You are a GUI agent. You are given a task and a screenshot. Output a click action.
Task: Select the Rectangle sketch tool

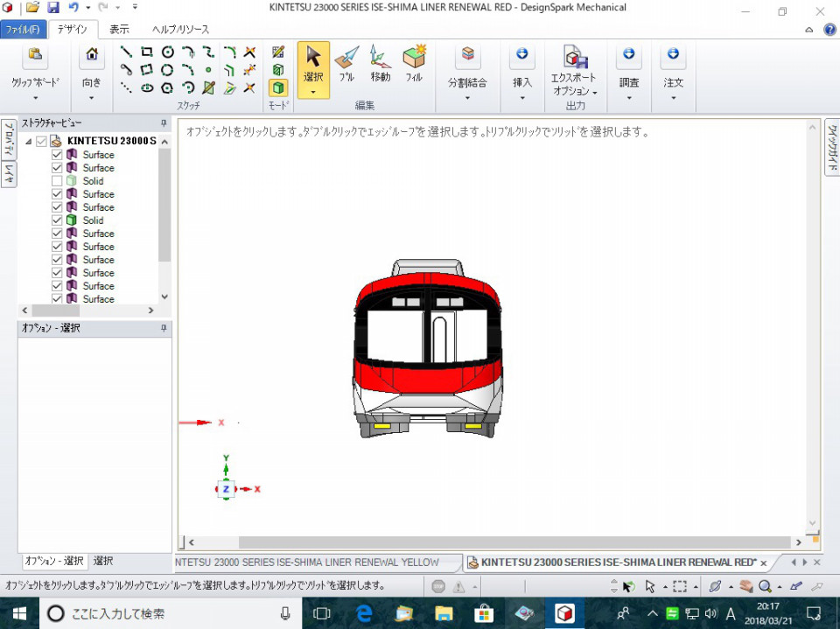pos(146,52)
